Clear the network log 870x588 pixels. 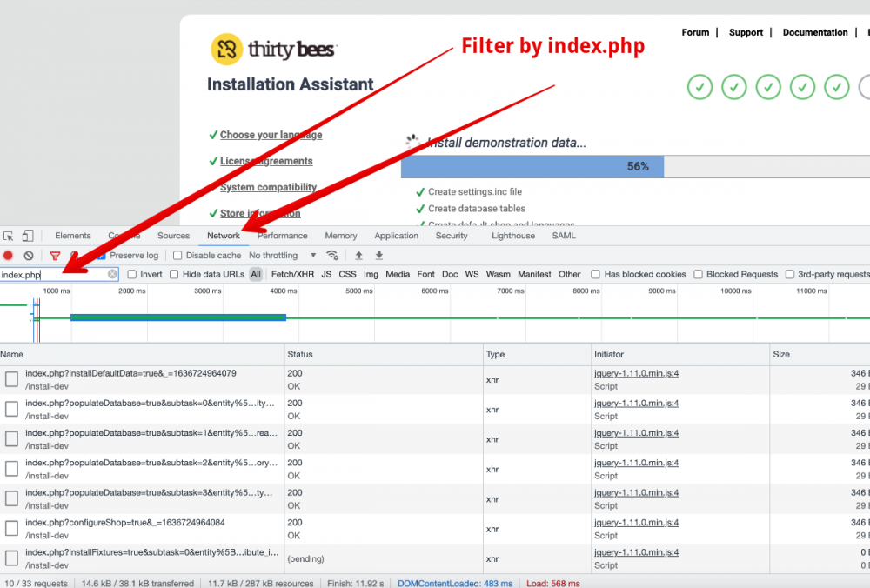(x=29, y=256)
